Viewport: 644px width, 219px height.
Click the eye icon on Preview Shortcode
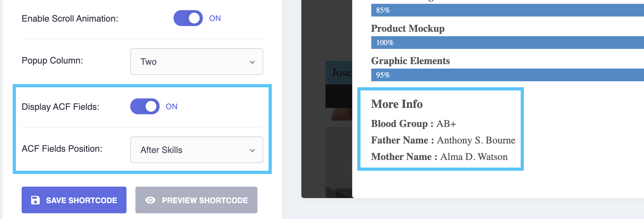(x=150, y=200)
